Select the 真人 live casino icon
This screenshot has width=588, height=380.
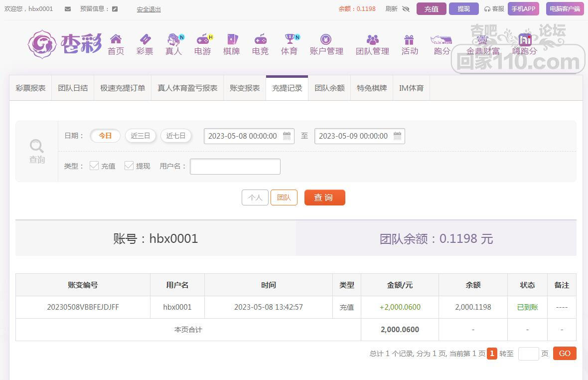pyautogui.click(x=173, y=39)
